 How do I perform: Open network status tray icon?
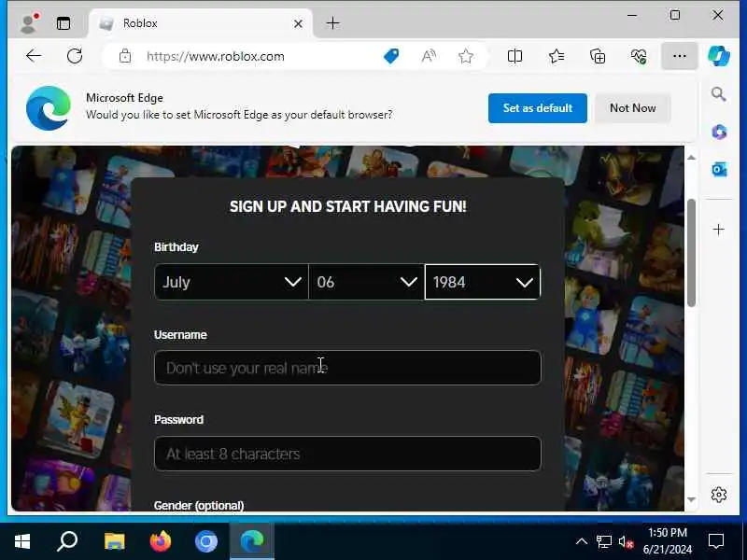603,541
